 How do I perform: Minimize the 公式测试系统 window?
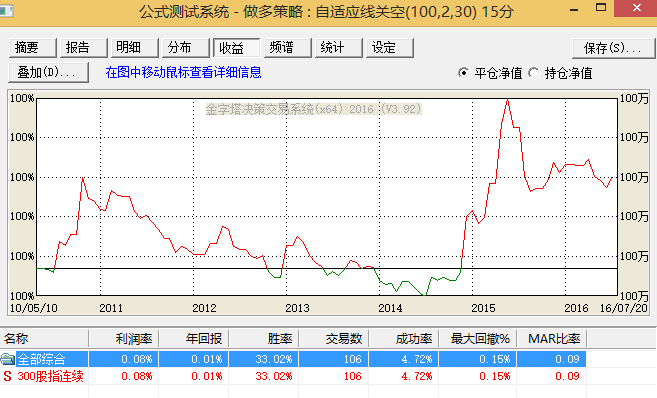click(574, 9)
